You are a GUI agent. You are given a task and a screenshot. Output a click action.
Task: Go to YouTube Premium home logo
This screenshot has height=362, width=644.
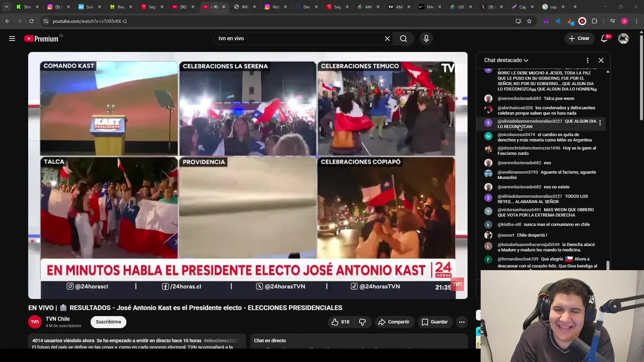coord(41,39)
